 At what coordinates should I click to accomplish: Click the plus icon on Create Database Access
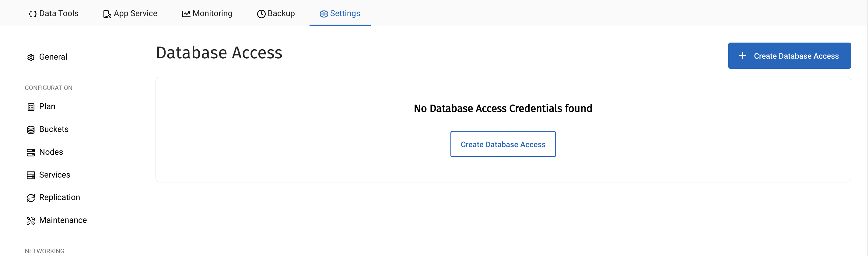742,56
